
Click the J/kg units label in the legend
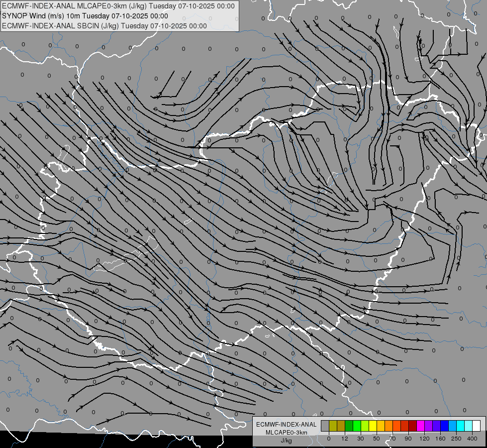[x=286, y=441]
